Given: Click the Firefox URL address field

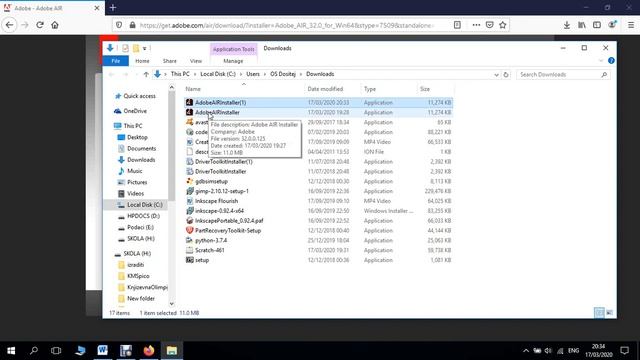Looking at the screenshot, I should (x=286, y=25).
